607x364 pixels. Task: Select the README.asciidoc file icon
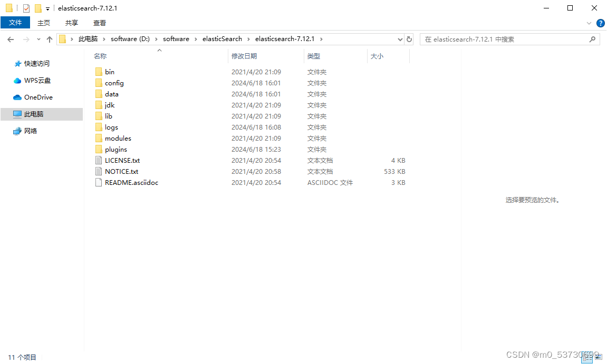click(99, 182)
